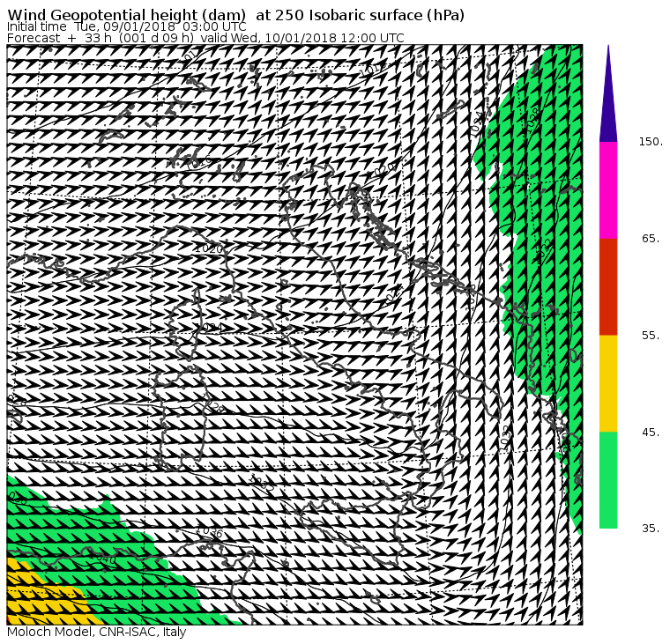Click the magenta color band in legend
The image size is (670, 644).
tap(608, 190)
